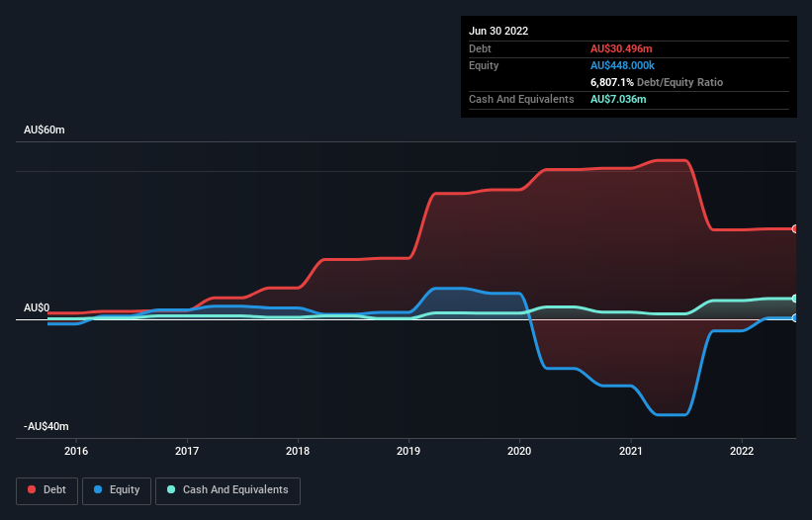This screenshot has width=812, height=520.
Task: Click the 2020 x-axis label
Action: click(x=519, y=451)
